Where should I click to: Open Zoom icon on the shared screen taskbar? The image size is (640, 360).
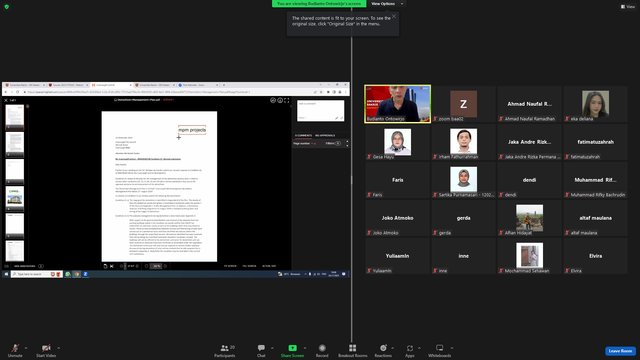tap(85, 274)
